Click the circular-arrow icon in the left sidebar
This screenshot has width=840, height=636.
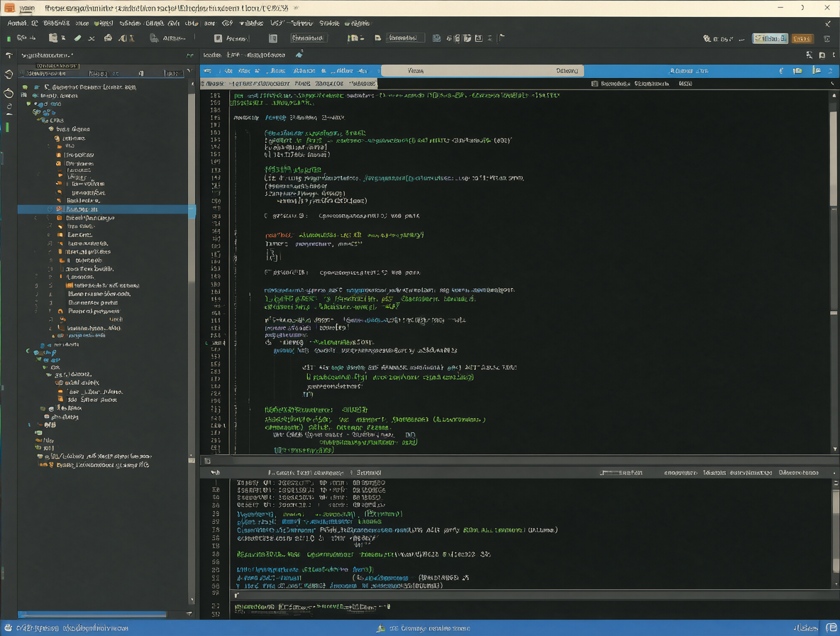coord(9,74)
